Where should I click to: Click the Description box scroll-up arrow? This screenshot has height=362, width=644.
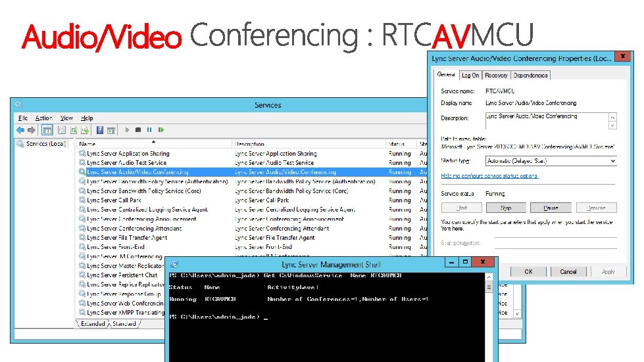click(x=612, y=117)
